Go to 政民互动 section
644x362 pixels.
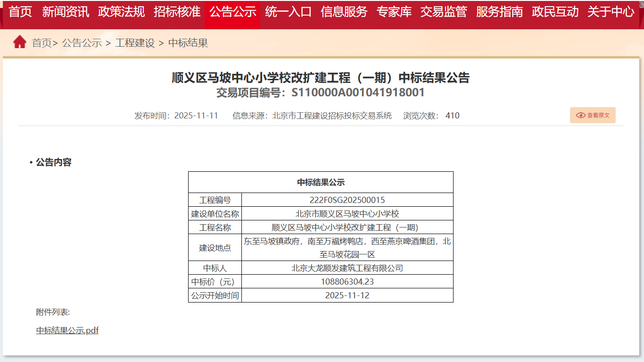tap(555, 12)
